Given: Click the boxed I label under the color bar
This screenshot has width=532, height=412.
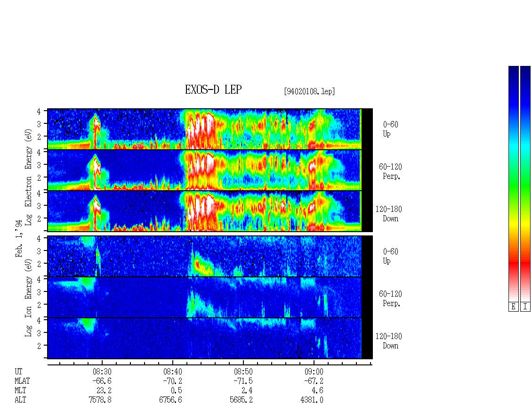Looking at the screenshot, I should (x=525, y=307).
